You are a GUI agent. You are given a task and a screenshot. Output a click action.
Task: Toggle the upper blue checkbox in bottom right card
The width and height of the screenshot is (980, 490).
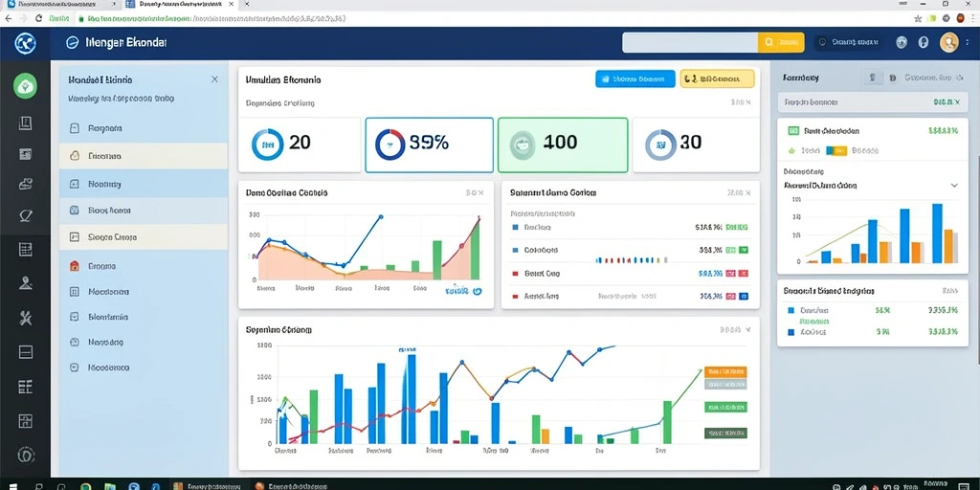(791, 310)
